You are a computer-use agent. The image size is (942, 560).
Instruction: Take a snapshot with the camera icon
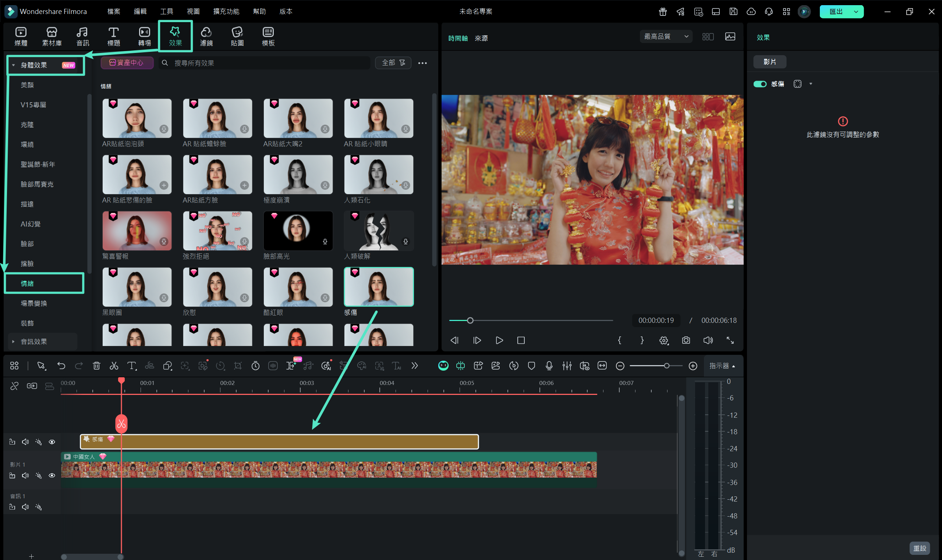[686, 340]
